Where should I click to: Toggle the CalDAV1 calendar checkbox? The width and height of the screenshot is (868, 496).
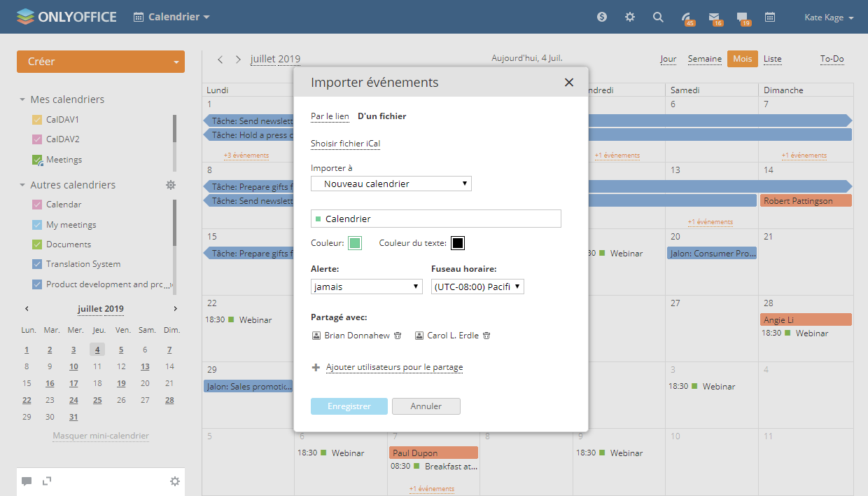(38, 120)
